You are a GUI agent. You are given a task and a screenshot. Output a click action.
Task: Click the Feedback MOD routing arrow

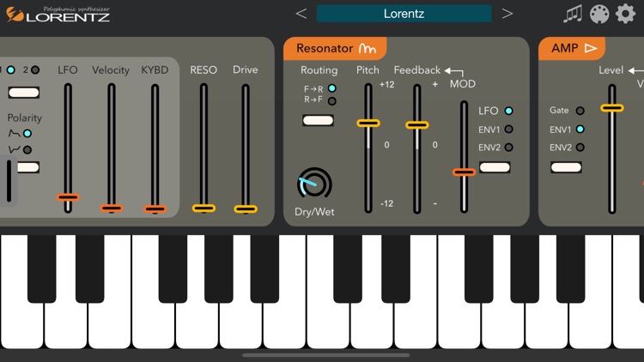[x=454, y=72]
